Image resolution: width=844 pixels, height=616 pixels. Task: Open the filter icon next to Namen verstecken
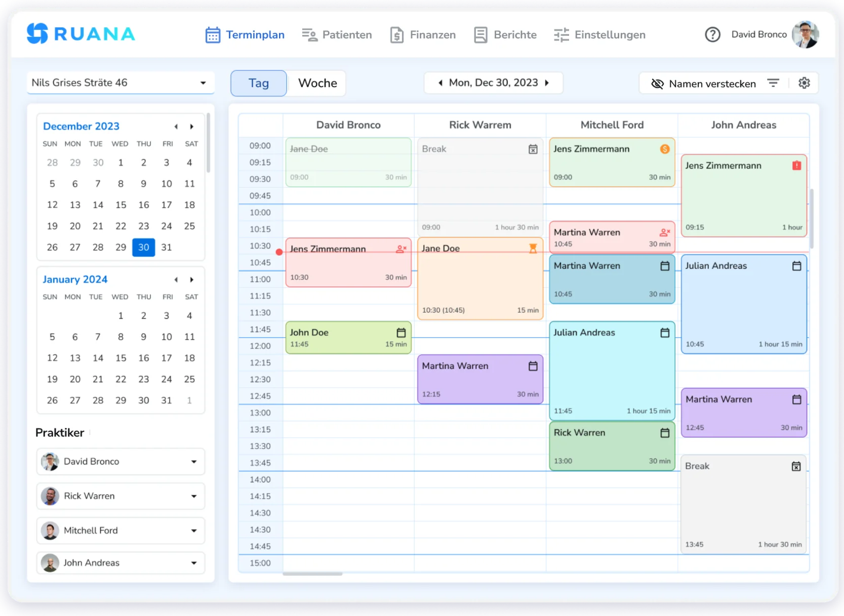tap(773, 83)
